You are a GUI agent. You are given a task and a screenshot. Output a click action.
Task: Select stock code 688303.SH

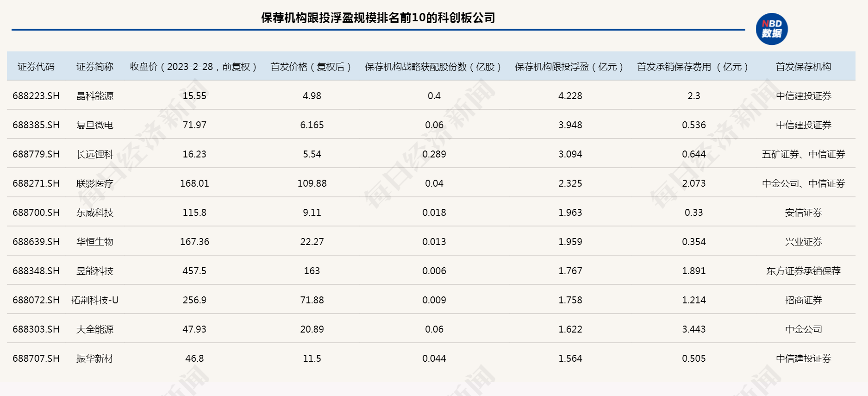[x=36, y=329]
